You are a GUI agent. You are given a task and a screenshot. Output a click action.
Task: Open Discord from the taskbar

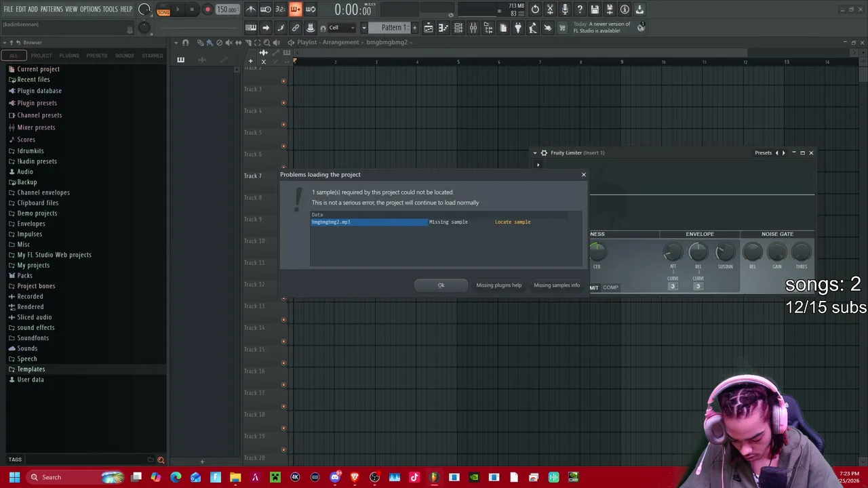pos(335,477)
